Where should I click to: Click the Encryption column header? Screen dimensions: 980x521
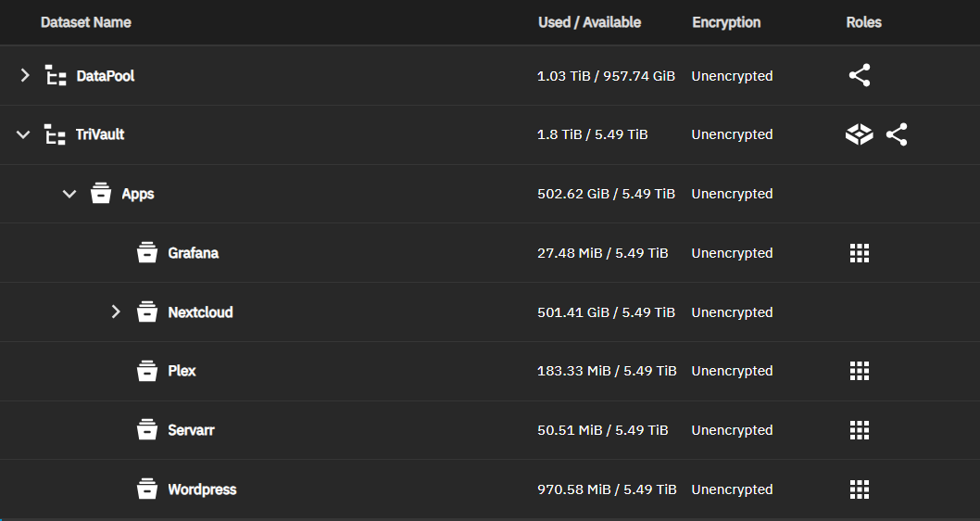click(726, 22)
